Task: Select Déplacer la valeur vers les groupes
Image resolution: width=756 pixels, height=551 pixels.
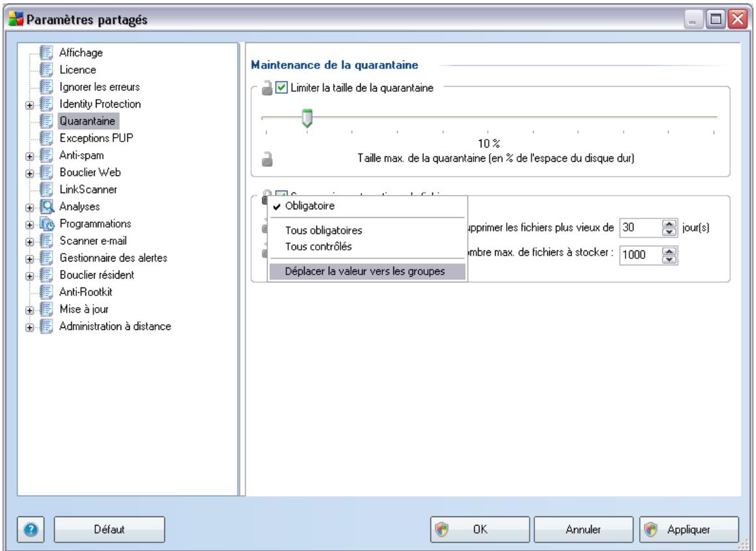Action: point(367,271)
